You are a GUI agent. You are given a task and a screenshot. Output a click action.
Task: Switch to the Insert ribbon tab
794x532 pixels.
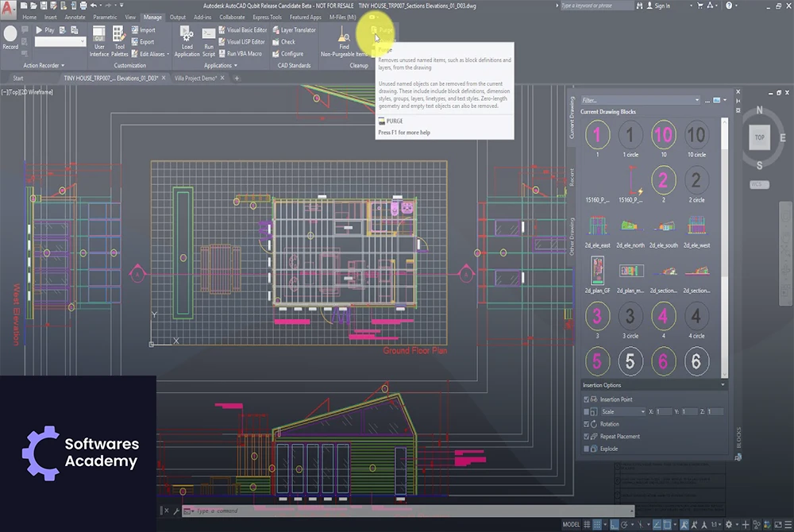[51, 17]
